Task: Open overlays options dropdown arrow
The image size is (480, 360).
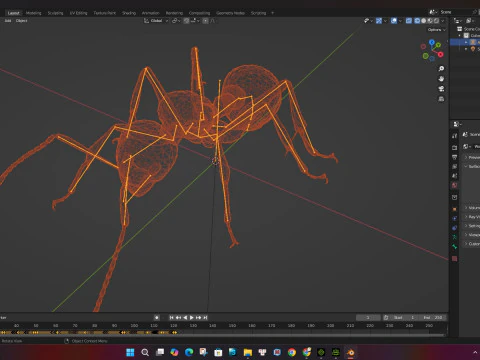Action: click(x=400, y=21)
